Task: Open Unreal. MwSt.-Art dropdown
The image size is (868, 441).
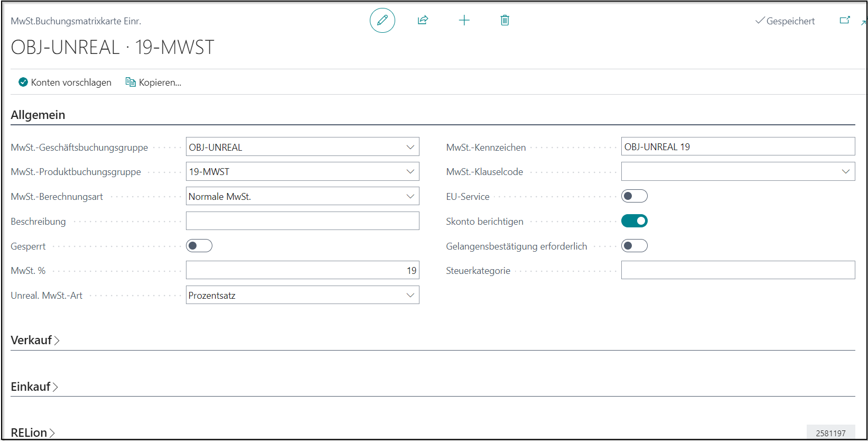Action: (410, 295)
